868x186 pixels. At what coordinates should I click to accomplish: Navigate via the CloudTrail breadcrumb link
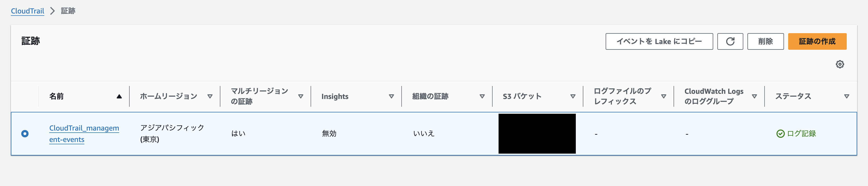(27, 11)
